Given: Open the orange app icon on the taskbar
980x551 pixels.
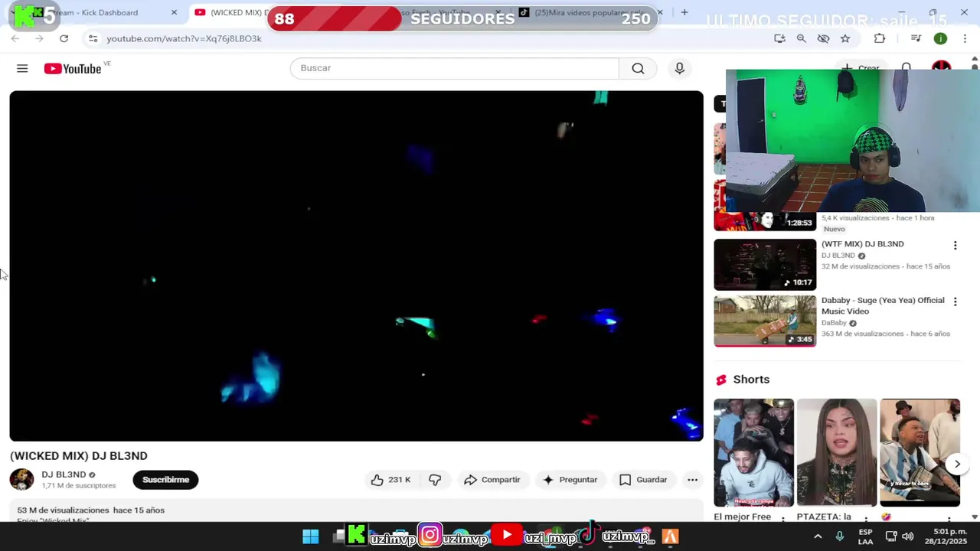Looking at the screenshot, I should click(670, 536).
